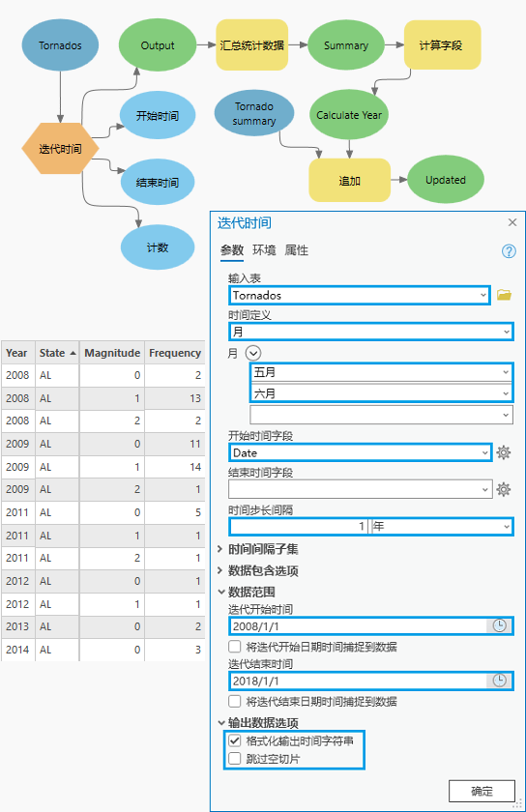Select the 追加 tool node
The image size is (526, 812).
coord(349,180)
